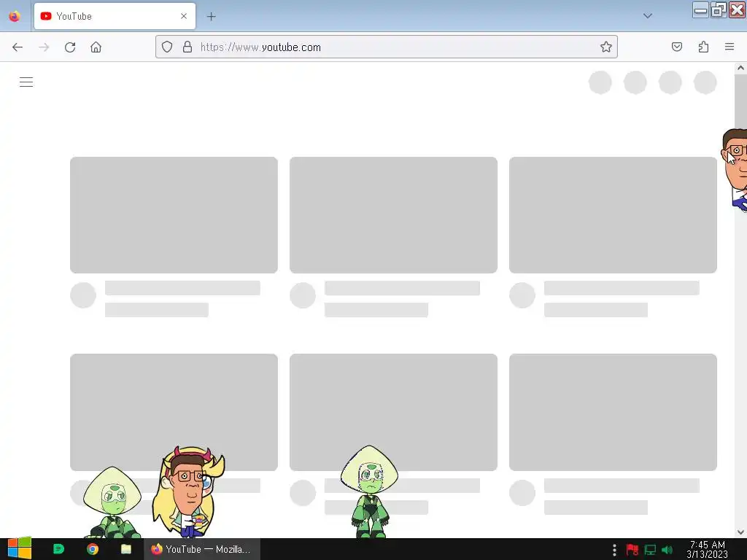Open the taskbar clock and date

click(x=707, y=549)
